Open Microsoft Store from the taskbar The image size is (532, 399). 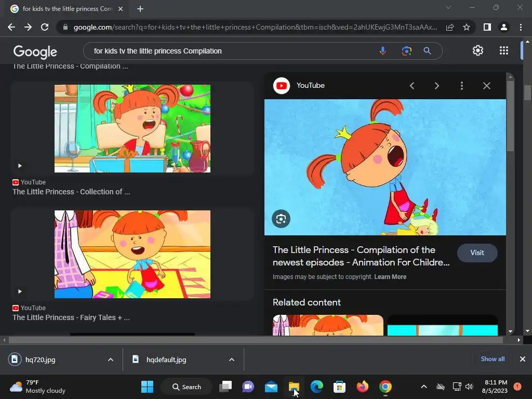point(339,387)
